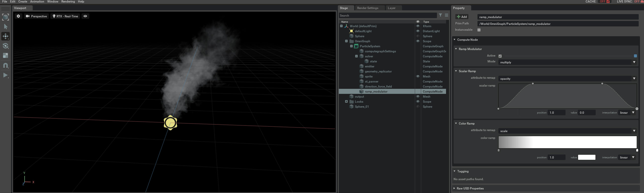Toggle visibility of sprite mesh

click(418, 76)
